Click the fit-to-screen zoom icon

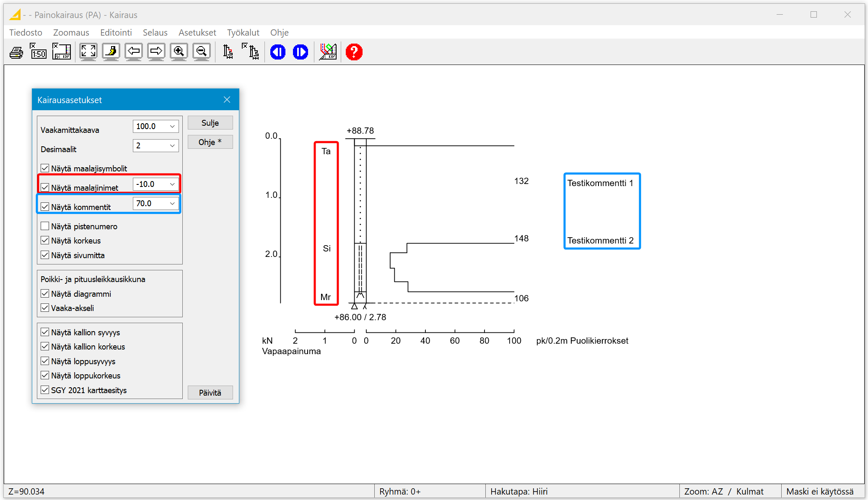point(88,52)
